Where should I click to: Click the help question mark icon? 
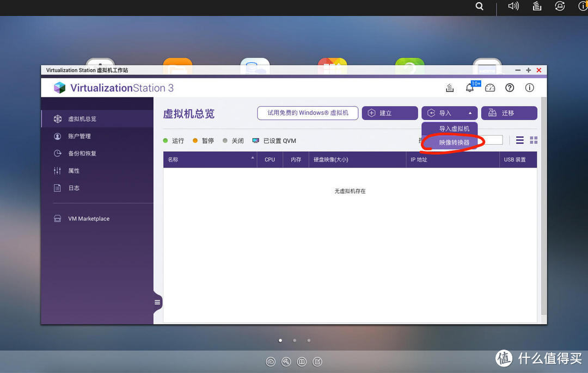(510, 88)
